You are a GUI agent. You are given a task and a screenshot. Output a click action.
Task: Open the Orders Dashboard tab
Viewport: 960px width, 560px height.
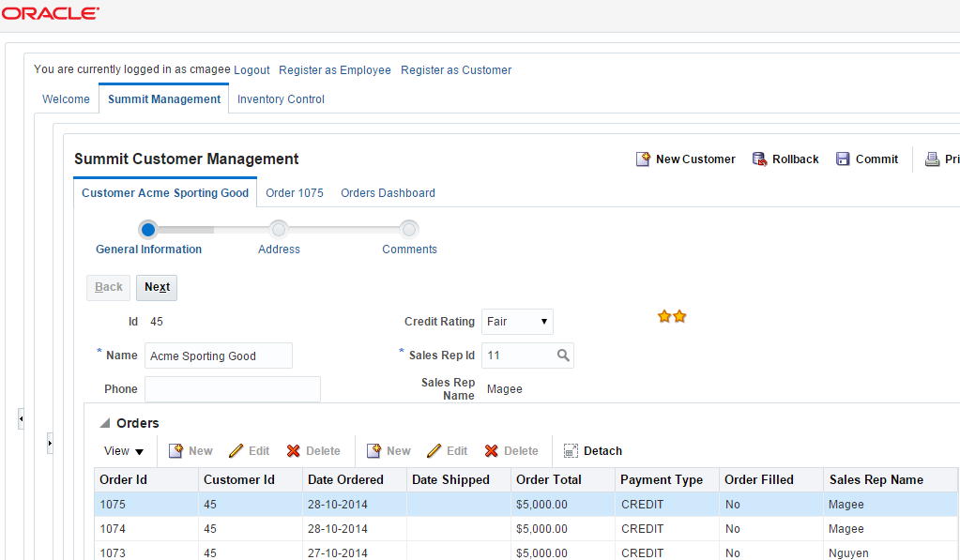point(388,193)
